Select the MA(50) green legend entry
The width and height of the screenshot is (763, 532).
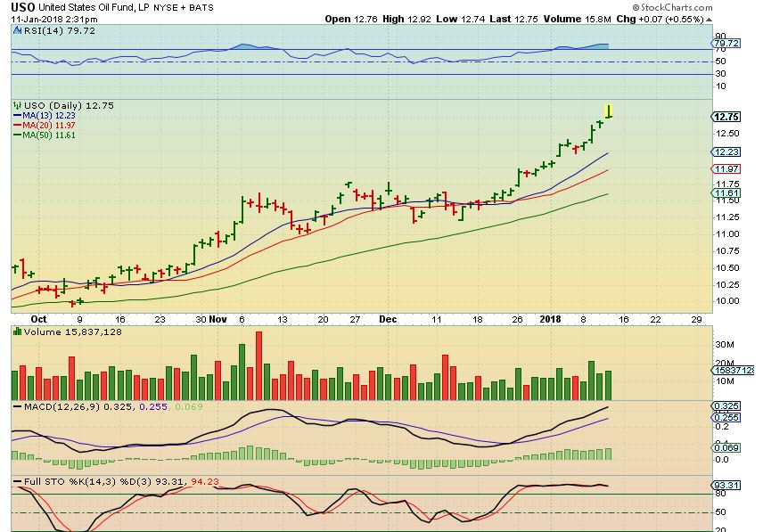(45, 135)
